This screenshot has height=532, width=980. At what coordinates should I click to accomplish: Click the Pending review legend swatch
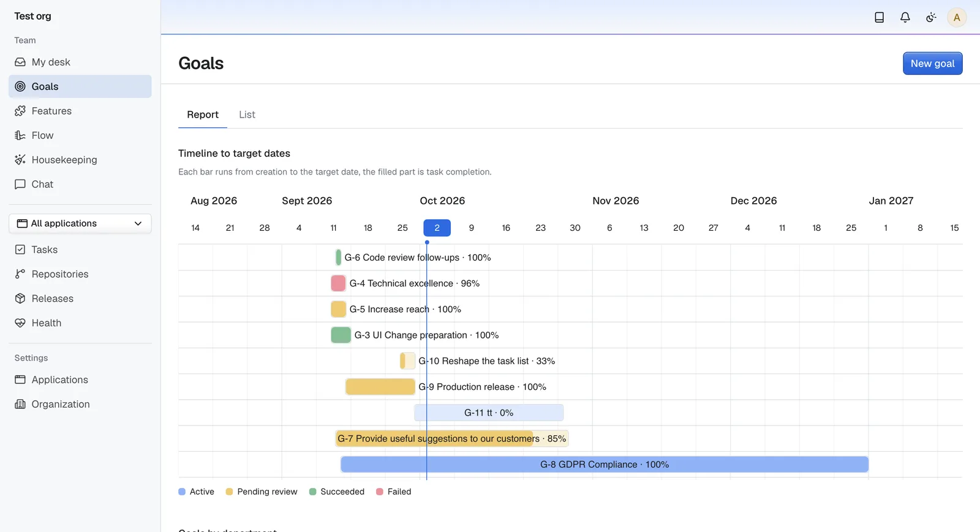click(x=229, y=492)
